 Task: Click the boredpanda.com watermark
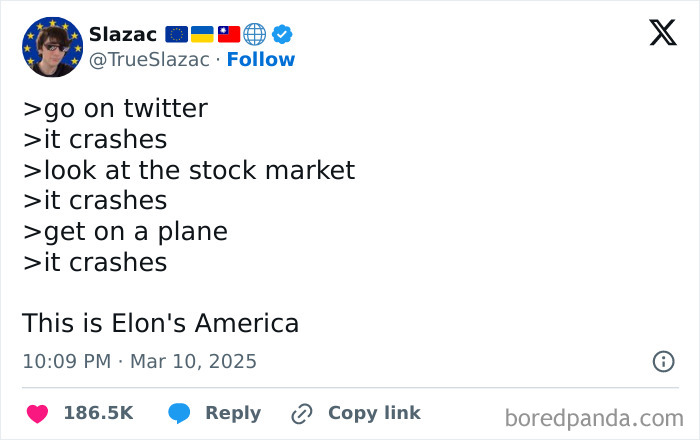click(x=594, y=417)
